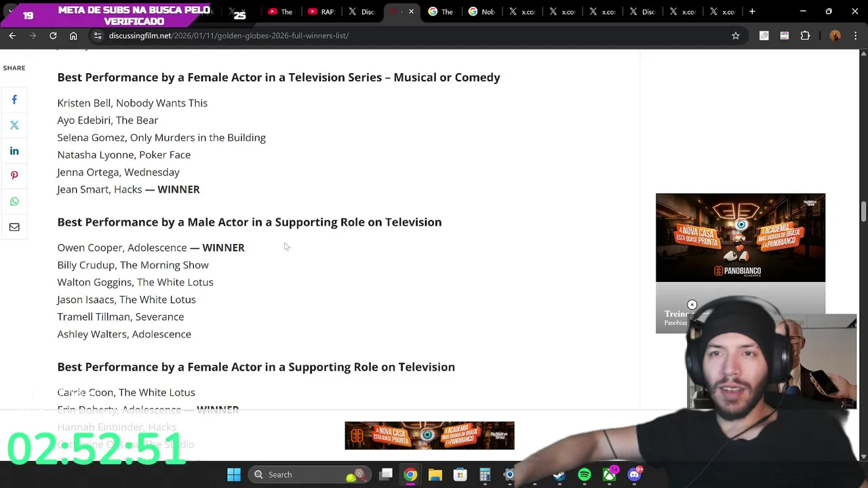The width and height of the screenshot is (868, 488).
Task: View site information icon in address bar
Action: click(98, 35)
